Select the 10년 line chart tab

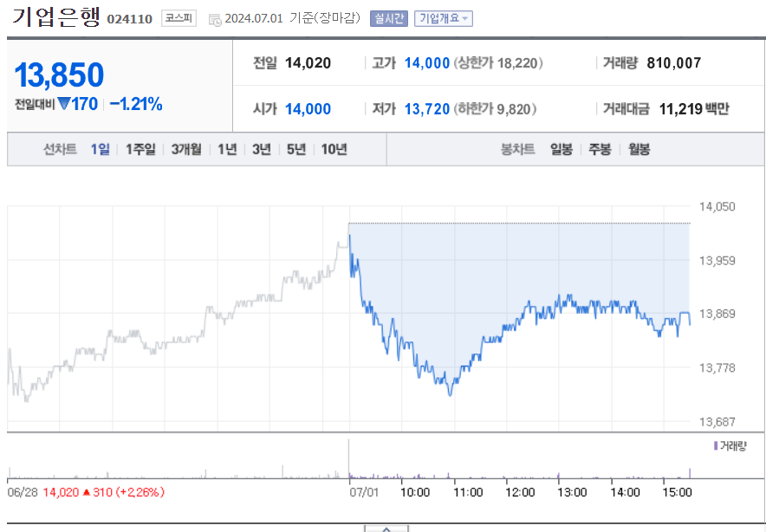pos(334,149)
